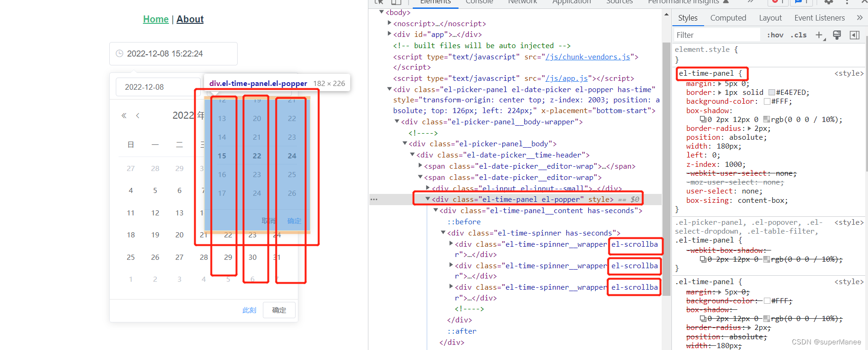This screenshot has height=350, width=868.
Task: Select the ::before pseudo-element node
Action: pos(464,222)
